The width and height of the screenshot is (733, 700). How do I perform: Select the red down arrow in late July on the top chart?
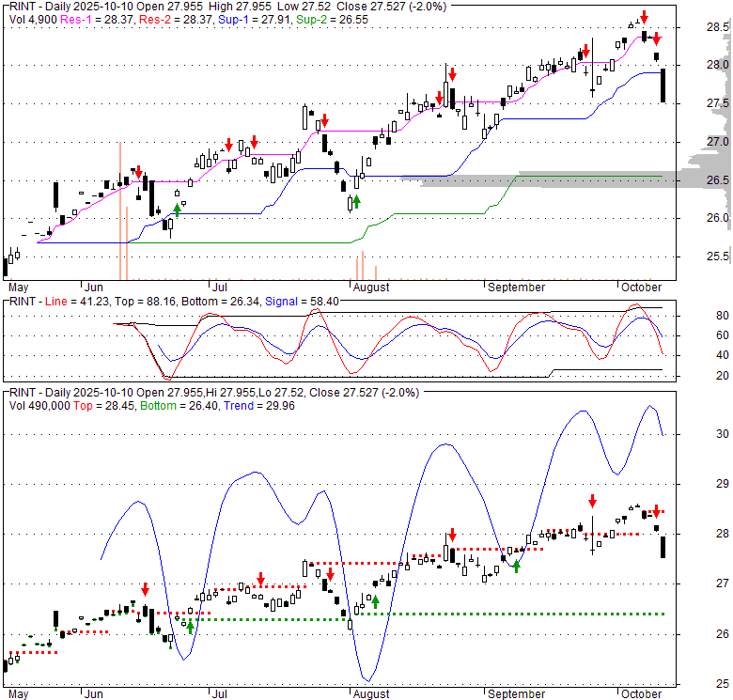[324, 120]
